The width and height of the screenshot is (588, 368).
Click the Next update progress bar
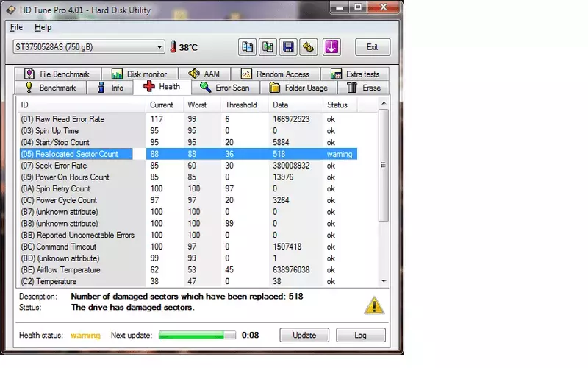(x=197, y=335)
